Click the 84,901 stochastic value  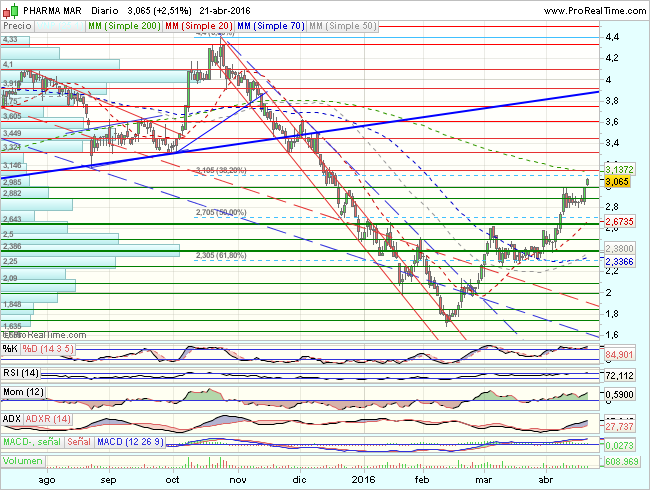coord(619,355)
